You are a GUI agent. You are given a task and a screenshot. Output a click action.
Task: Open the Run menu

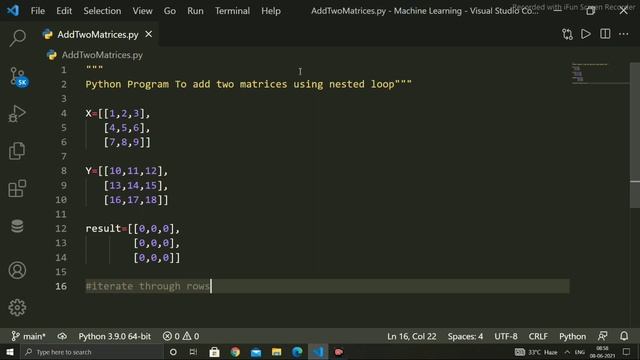pyautogui.click(x=196, y=11)
